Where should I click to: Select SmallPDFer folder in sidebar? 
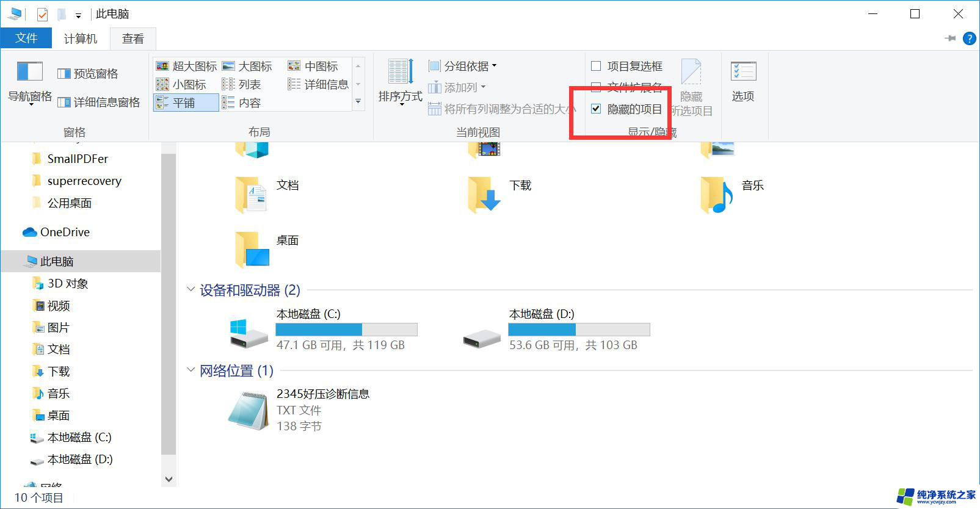coord(78,159)
